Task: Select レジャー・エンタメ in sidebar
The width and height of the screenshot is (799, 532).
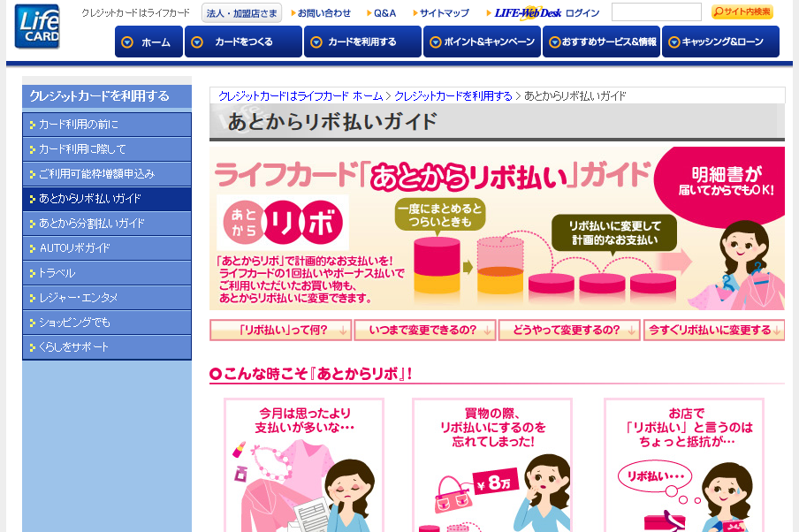Action: [x=107, y=298]
